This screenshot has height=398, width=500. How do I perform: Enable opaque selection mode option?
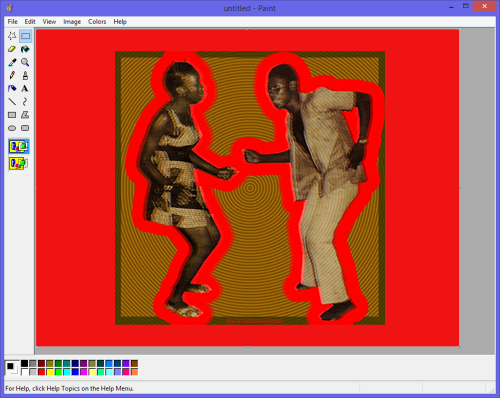(x=19, y=146)
